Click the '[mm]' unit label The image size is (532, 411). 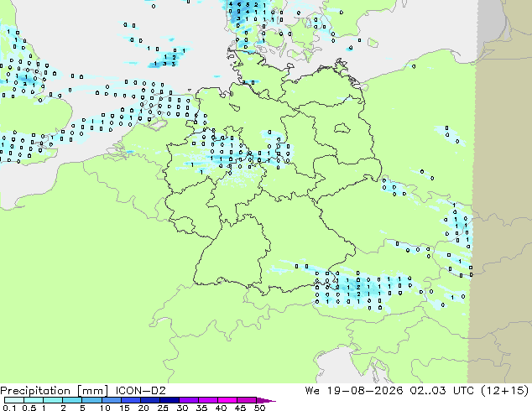tap(92, 391)
